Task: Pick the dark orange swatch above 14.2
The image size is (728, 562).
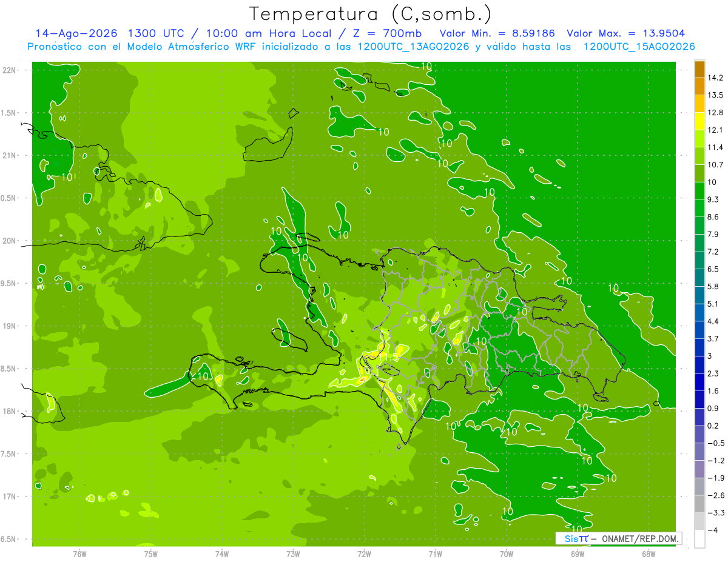Action: tap(699, 69)
